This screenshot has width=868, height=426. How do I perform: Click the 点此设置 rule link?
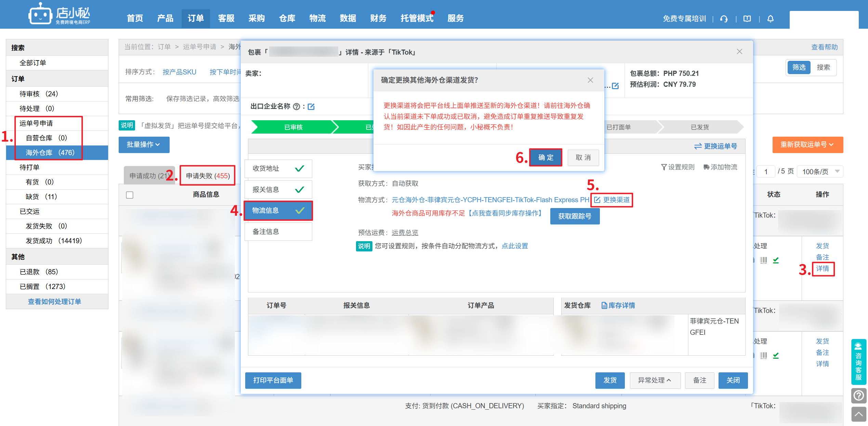click(x=515, y=246)
